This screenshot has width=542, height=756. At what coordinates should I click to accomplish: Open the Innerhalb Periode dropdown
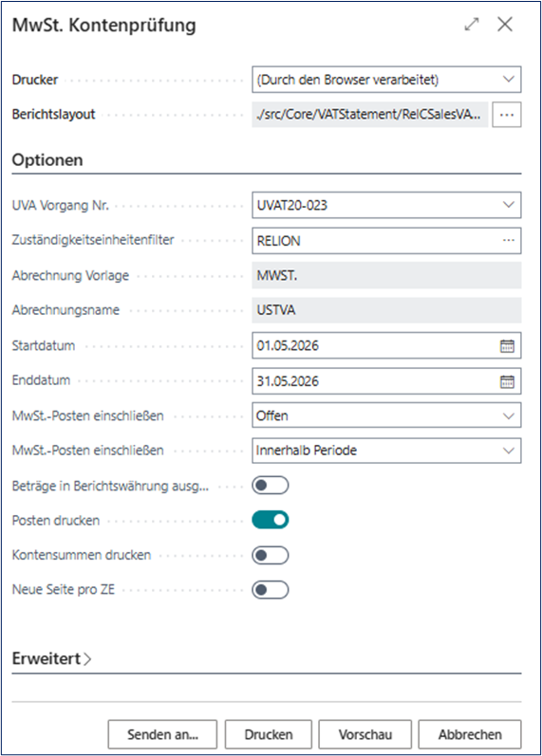point(386,451)
